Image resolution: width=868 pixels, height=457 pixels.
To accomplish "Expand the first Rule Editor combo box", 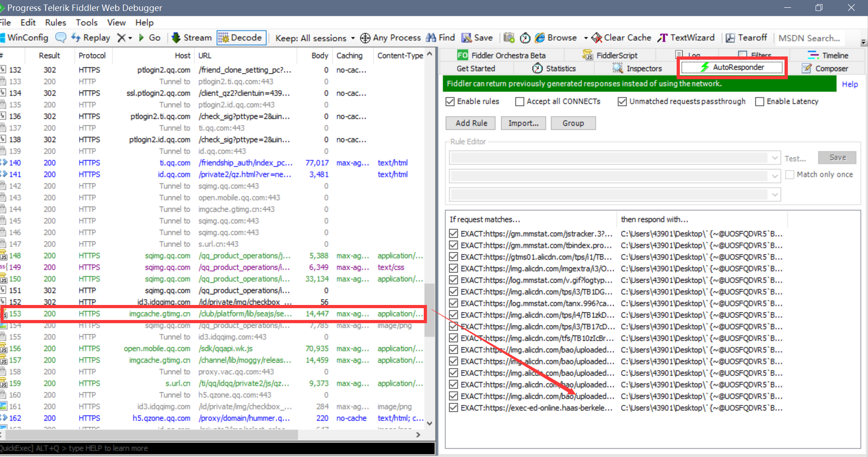I will (775, 158).
